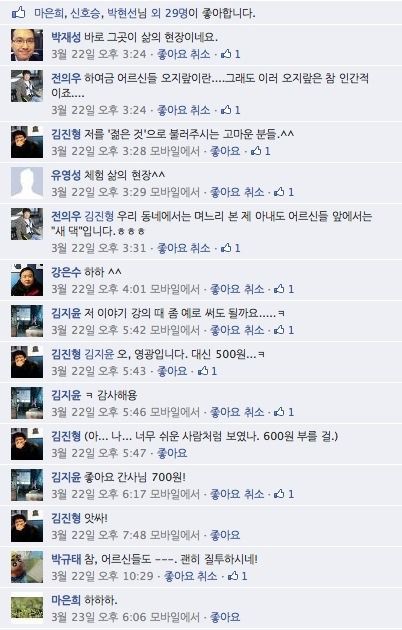This screenshot has height=630, width=402.
Task: Like 김진형's 앗싸! comment
Action: tap(225, 535)
